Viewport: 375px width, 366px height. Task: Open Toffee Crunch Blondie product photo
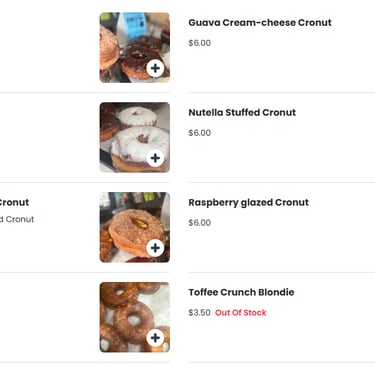pos(135,317)
